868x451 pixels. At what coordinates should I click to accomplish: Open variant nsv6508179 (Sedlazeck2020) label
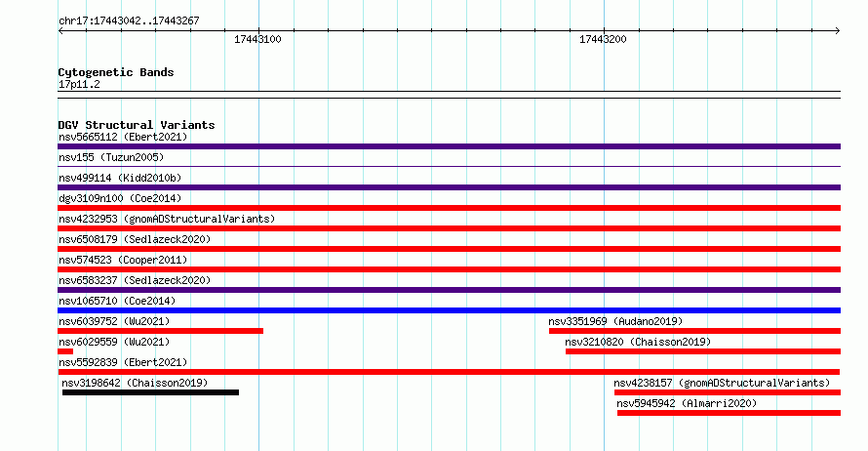pos(135,239)
